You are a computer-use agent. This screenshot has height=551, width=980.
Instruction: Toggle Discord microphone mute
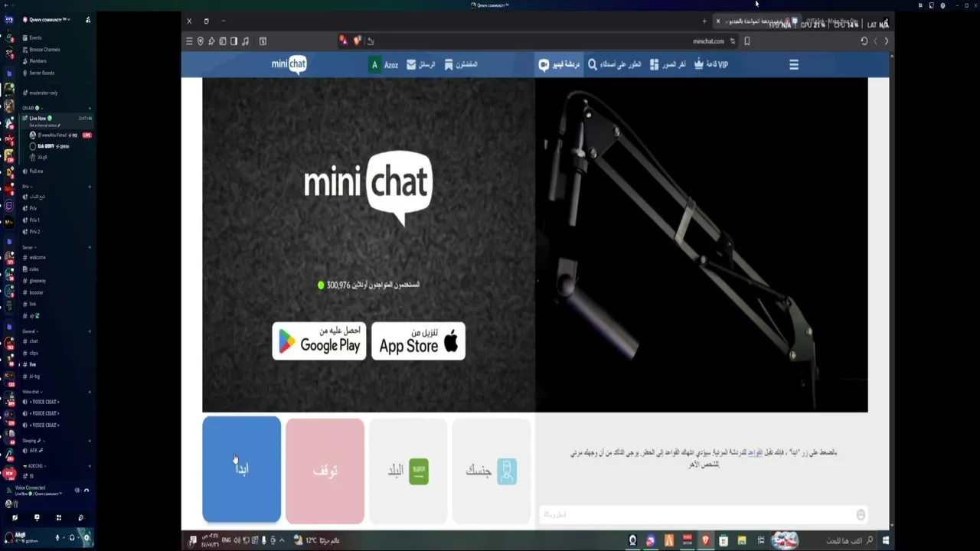[x=57, y=538]
